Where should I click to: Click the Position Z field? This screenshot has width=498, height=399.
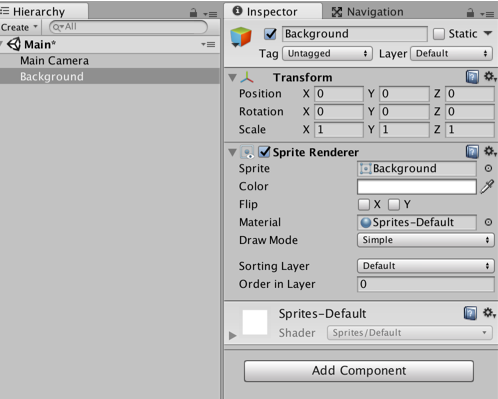(x=470, y=94)
